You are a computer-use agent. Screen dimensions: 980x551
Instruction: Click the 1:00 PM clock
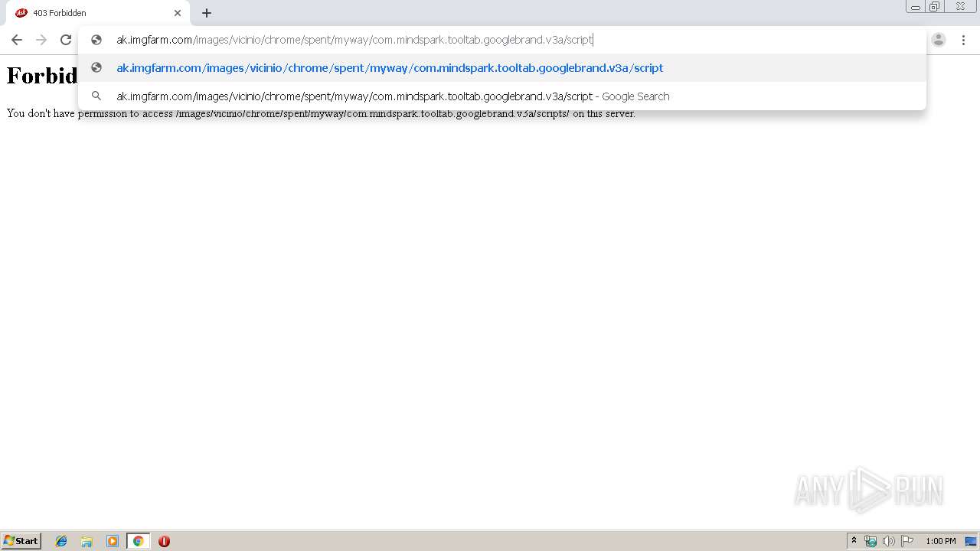[x=941, y=541]
